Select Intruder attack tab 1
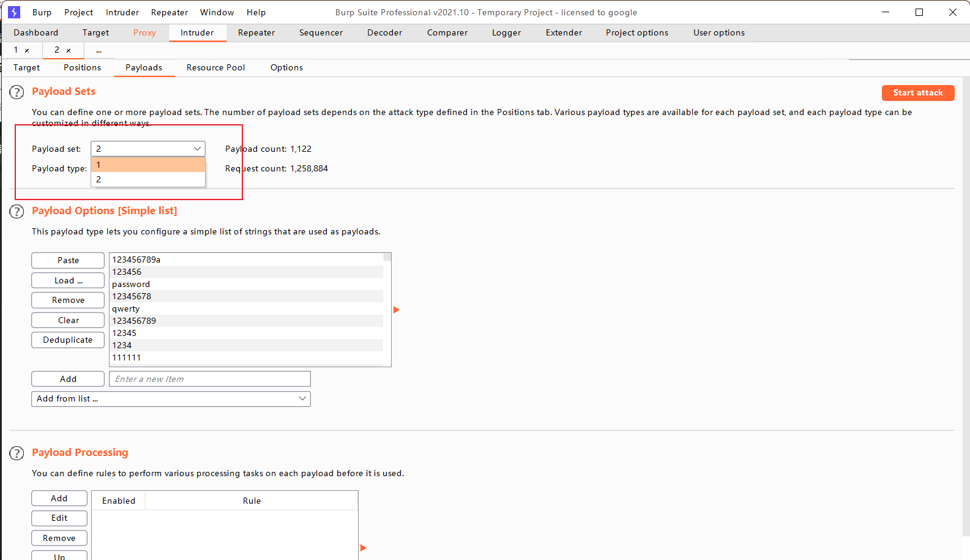This screenshot has width=970, height=560. pyautogui.click(x=16, y=50)
